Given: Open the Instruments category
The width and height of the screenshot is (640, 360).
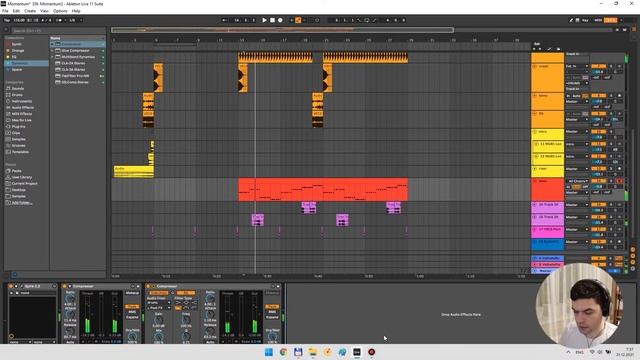Looking at the screenshot, I should tap(22, 101).
